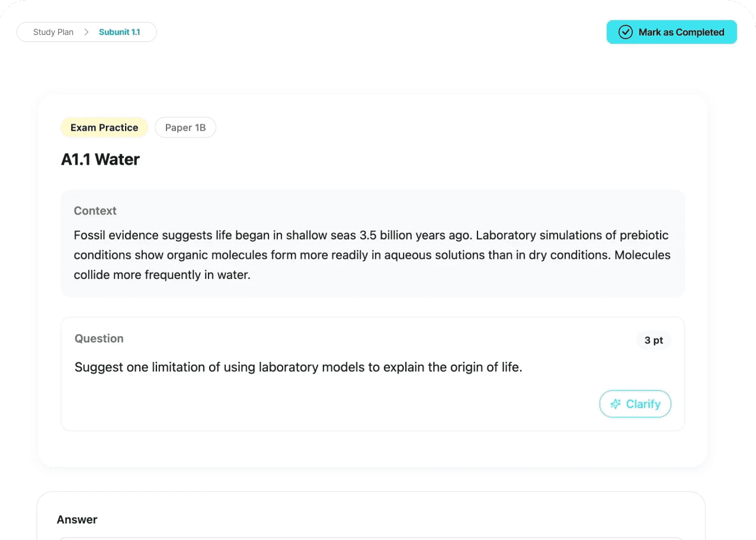Click the Question label
756x540 pixels.
point(99,339)
